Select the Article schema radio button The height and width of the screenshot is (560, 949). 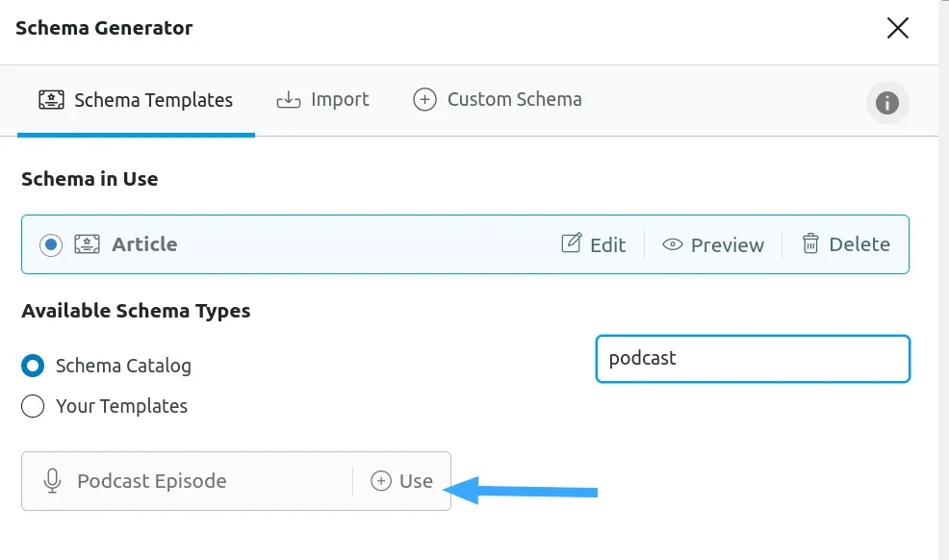coord(51,244)
